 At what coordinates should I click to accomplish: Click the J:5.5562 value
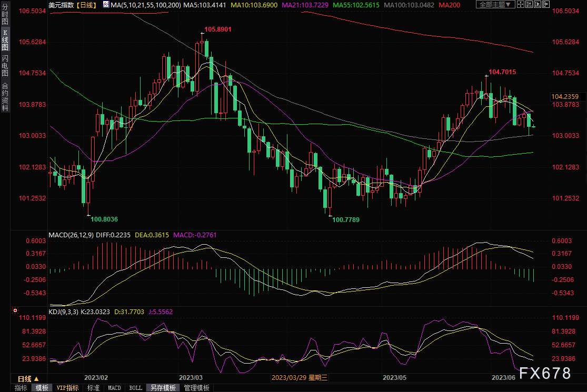click(x=161, y=311)
